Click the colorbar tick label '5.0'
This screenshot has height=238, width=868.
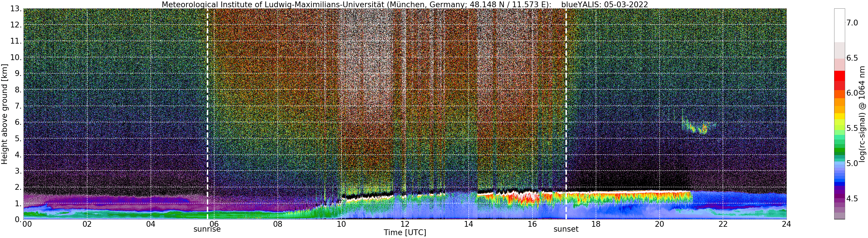852,163
